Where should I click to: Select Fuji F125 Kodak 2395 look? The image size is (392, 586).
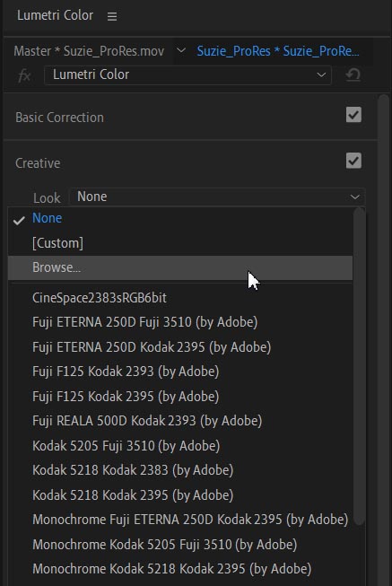[180, 396]
